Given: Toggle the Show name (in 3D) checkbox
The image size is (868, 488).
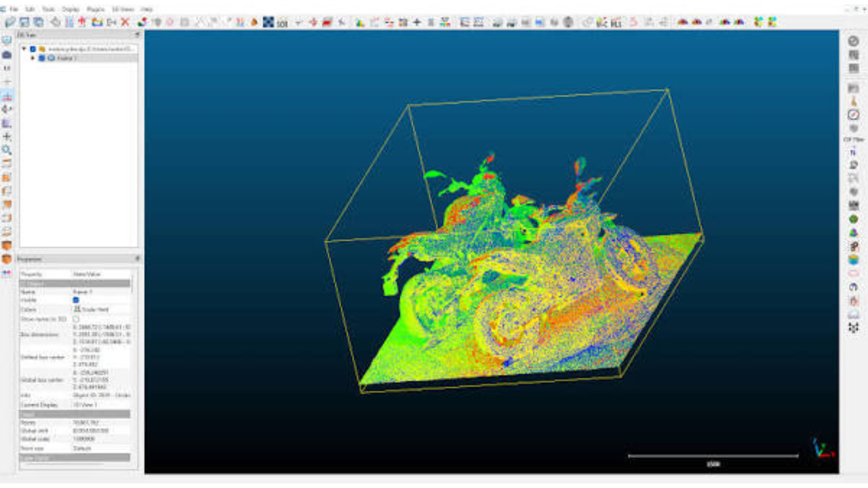Looking at the screenshot, I should click(x=76, y=319).
